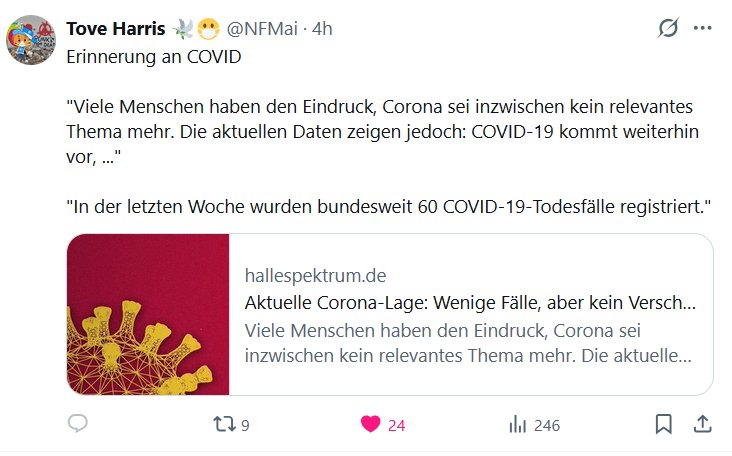Image resolution: width=732 pixels, height=456 pixels.
Task: Open the hallespektrum.de domain link
Action: [x=316, y=276]
